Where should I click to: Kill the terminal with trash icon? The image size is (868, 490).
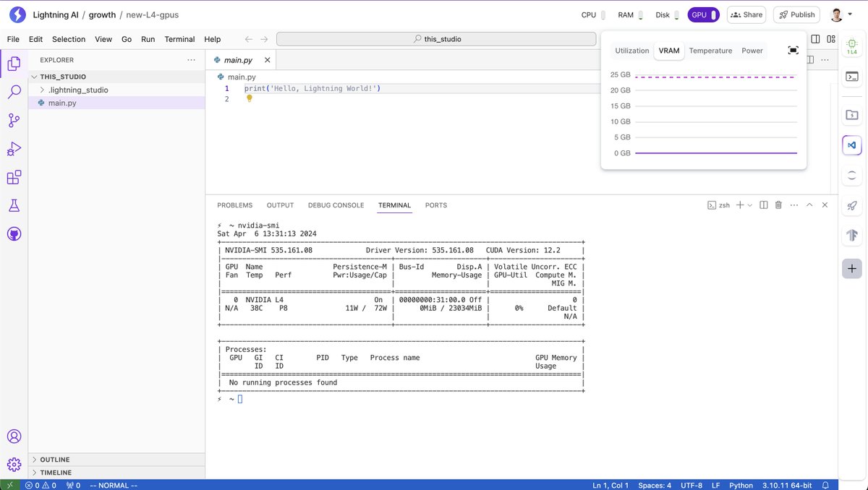tap(778, 205)
